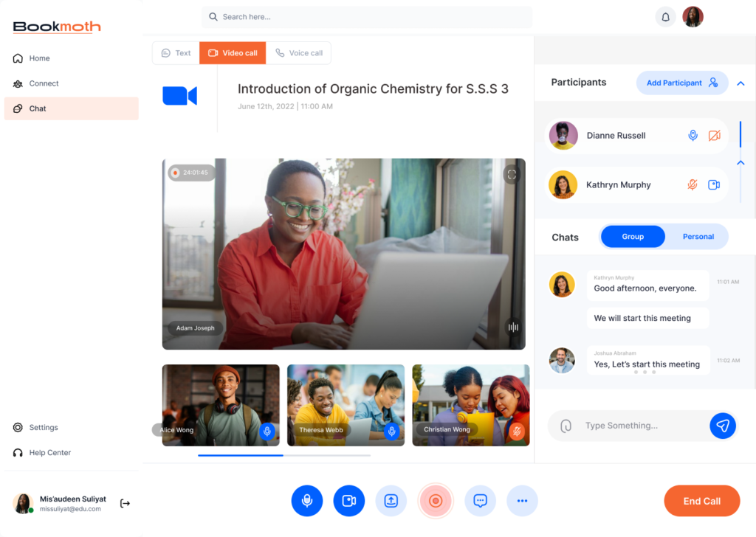Click the fullscreen icon on main video
This screenshot has height=537, width=756.
pyautogui.click(x=512, y=174)
